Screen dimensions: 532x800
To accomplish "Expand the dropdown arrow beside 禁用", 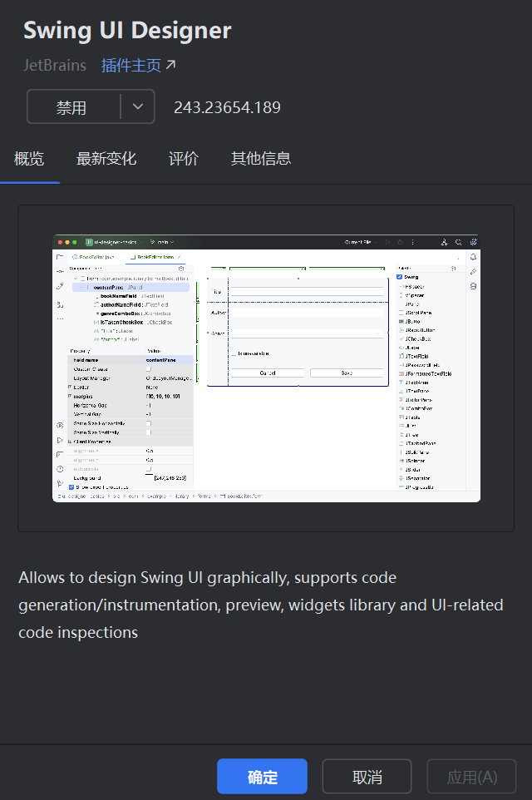I will (x=138, y=106).
